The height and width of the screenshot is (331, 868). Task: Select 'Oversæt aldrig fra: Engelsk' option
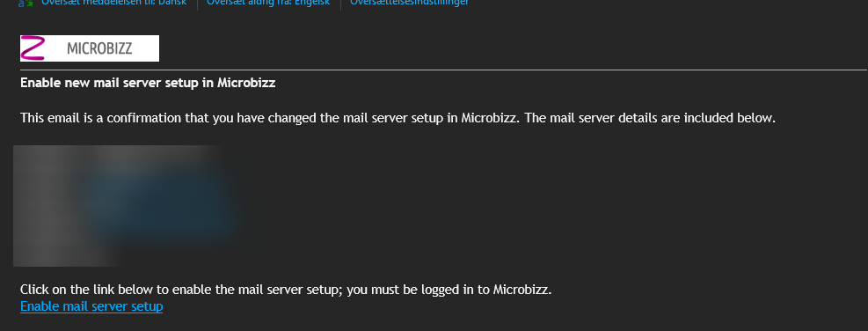click(x=268, y=3)
